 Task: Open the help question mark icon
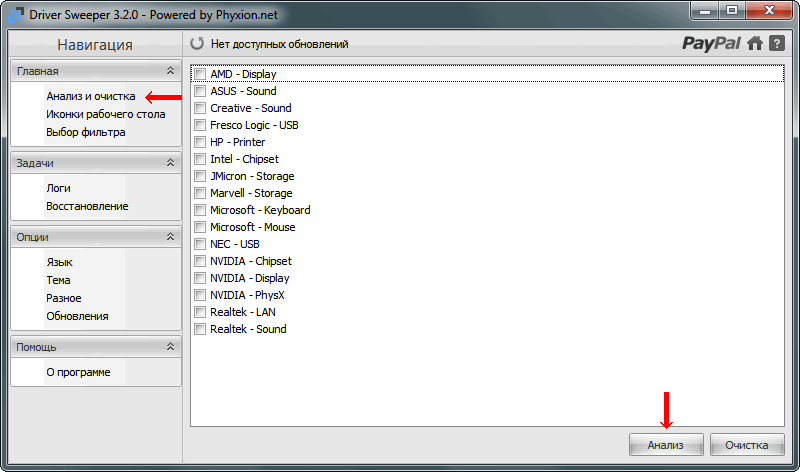[x=777, y=43]
